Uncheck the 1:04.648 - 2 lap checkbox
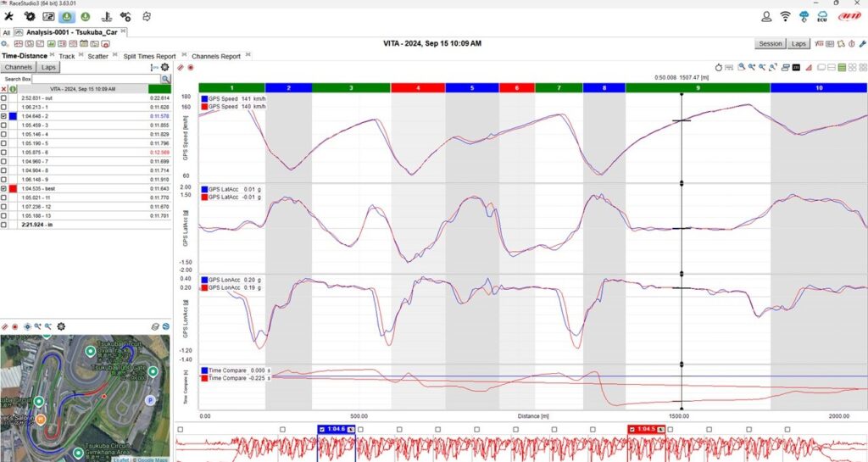868x462 pixels. 4,116
